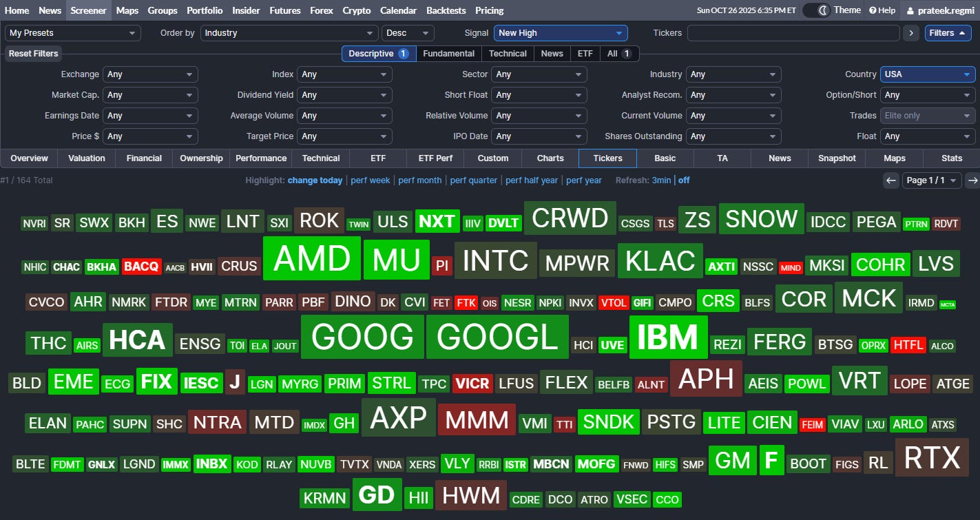This screenshot has height=520, width=980.
Task: Open Maps in the top navigation
Action: pos(127,10)
